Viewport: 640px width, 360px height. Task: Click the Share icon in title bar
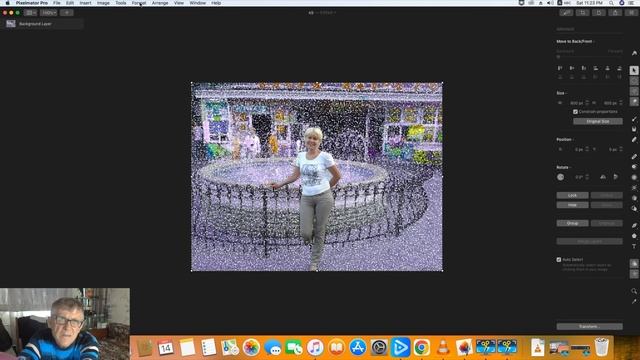(x=615, y=13)
